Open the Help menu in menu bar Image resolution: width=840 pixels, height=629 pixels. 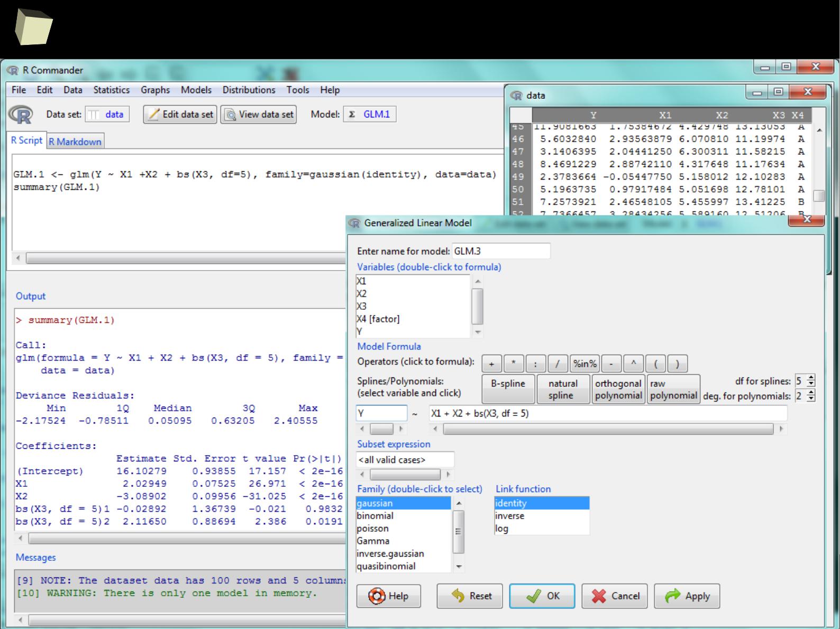(x=330, y=90)
